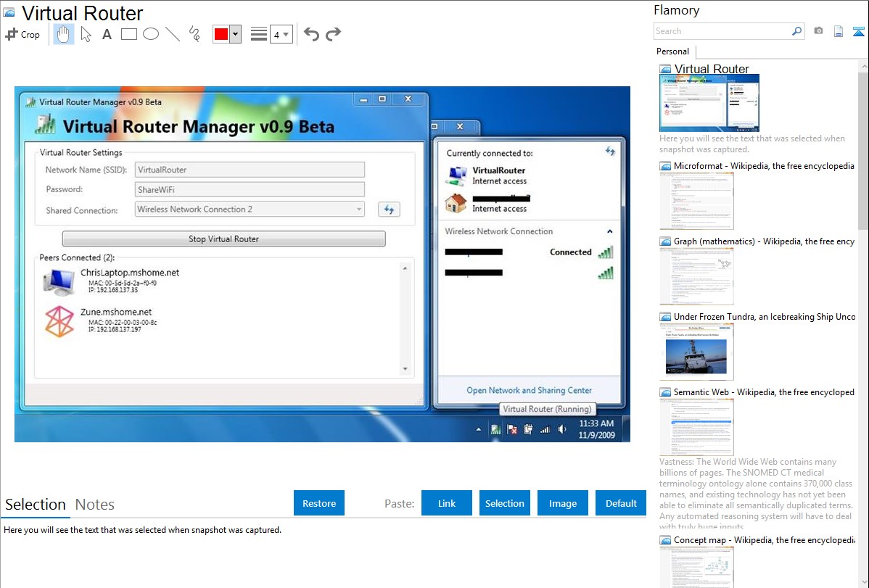Screen dimensions: 869x588
Task: Choose the arrow pointer tool
Action: 86,34
